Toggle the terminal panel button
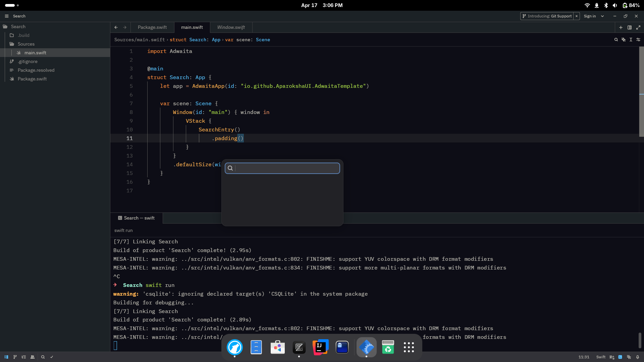Screen dimensions: 644x362 tap(620, 357)
